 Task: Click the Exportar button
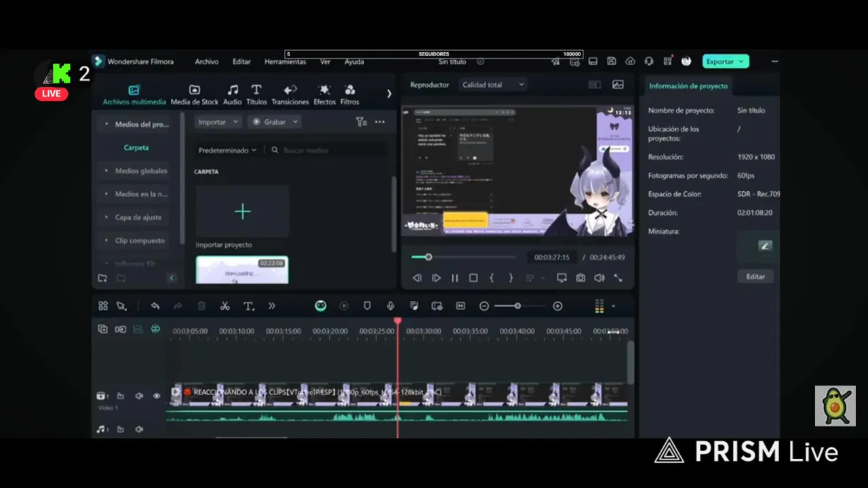726,61
